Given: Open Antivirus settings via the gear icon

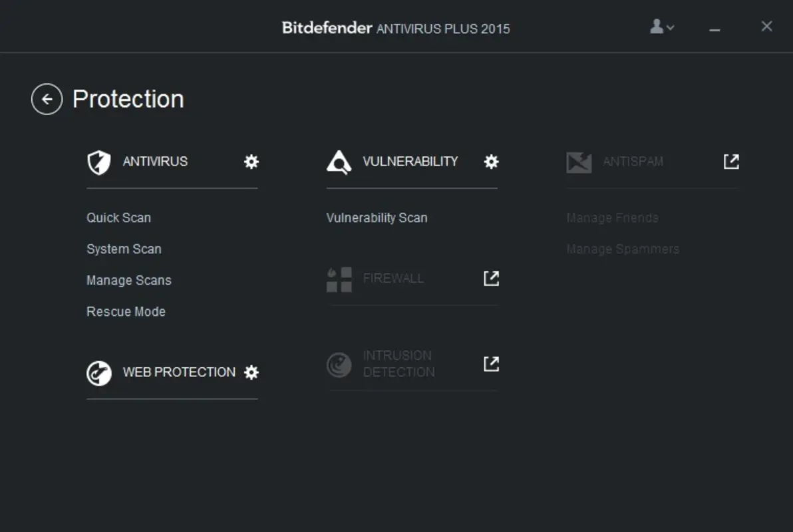Looking at the screenshot, I should tap(251, 162).
